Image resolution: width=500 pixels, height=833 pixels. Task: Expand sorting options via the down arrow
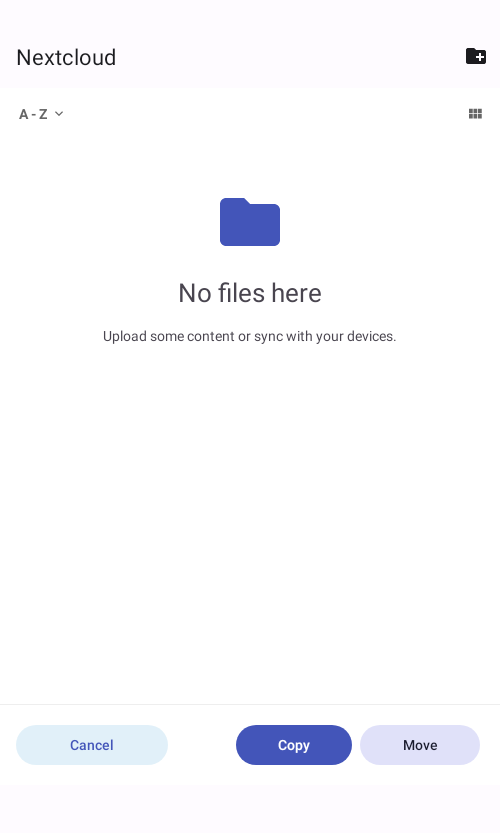click(x=59, y=114)
